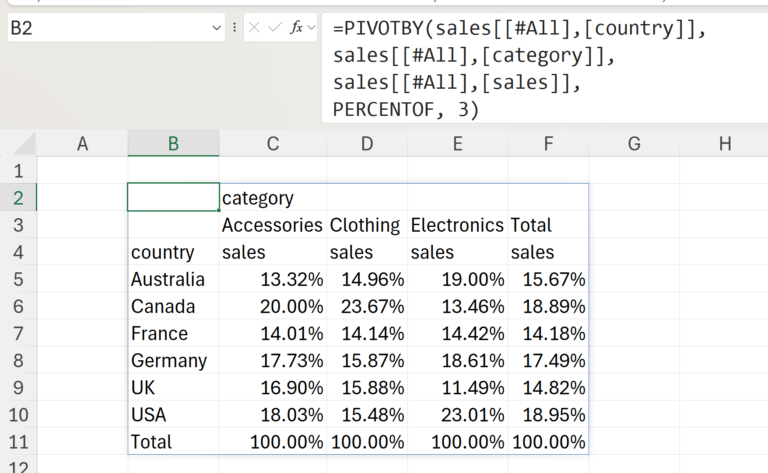Select column B header
768x473 pixels.
(173, 144)
